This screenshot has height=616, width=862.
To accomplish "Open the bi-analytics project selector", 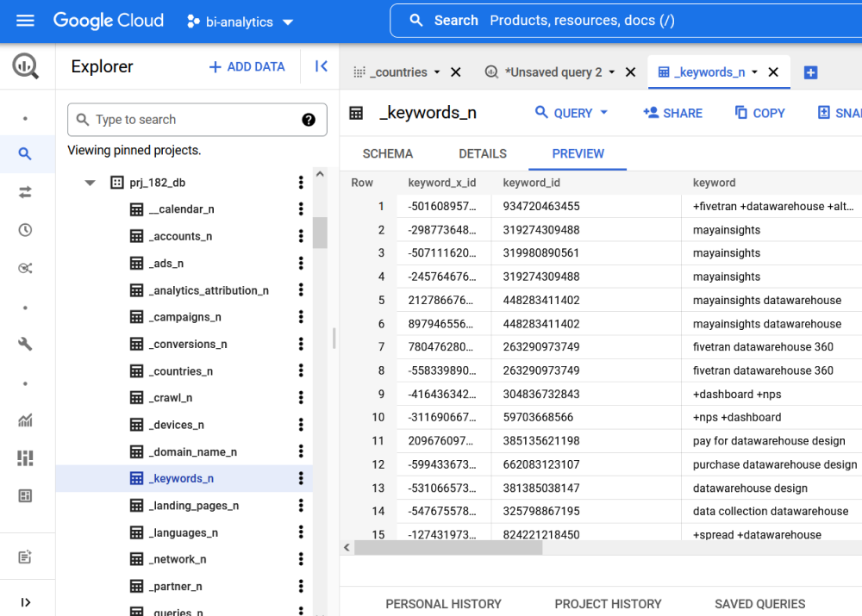I will click(240, 22).
